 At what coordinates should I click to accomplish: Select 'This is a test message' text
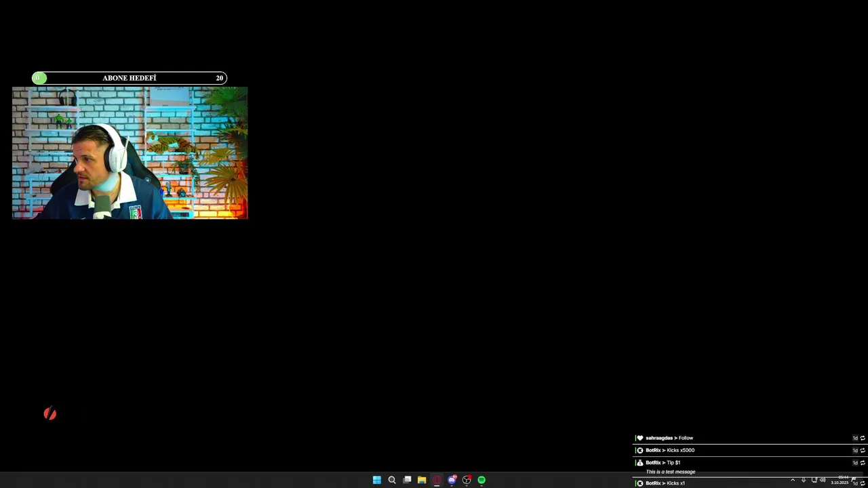(671, 472)
